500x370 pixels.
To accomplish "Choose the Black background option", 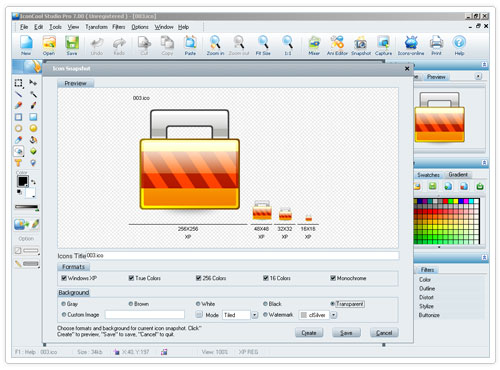I will point(265,304).
